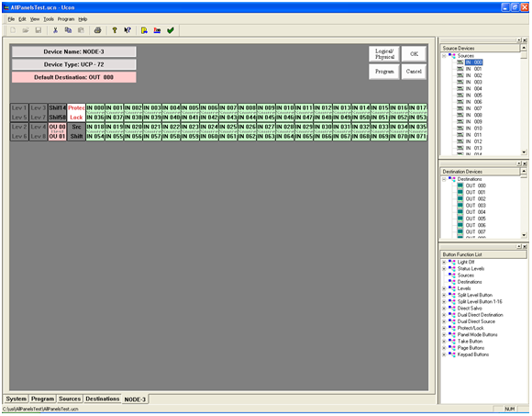This screenshot has width=532, height=416.
Task: Select OUT 003 in Destination Devices
Action: pyautogui.click(x=475, y=206)
